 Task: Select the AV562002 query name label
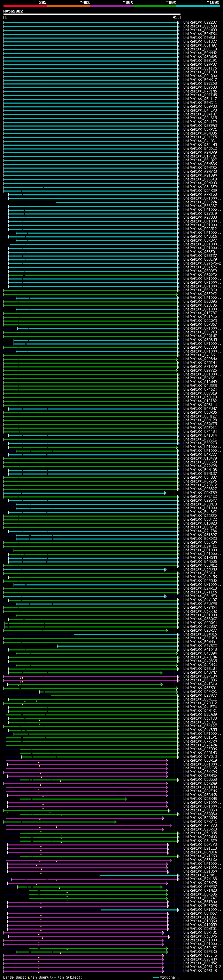[13, 11]
